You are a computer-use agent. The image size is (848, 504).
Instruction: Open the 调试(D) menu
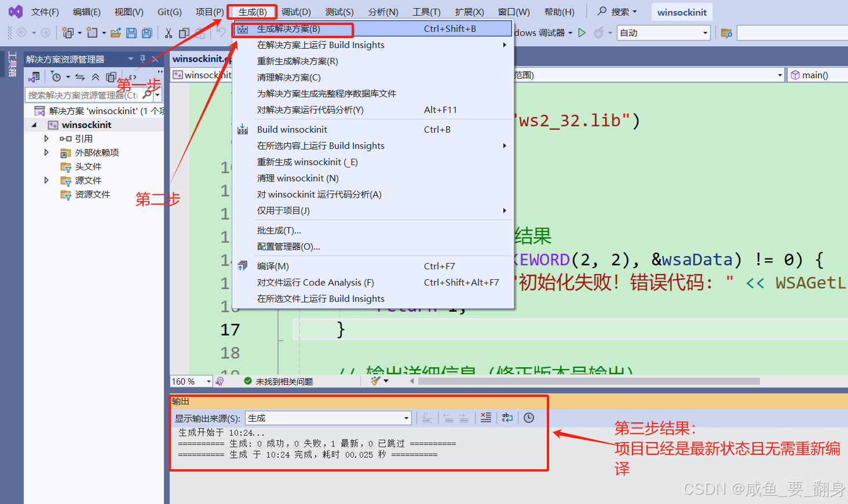tap(296, 12)
